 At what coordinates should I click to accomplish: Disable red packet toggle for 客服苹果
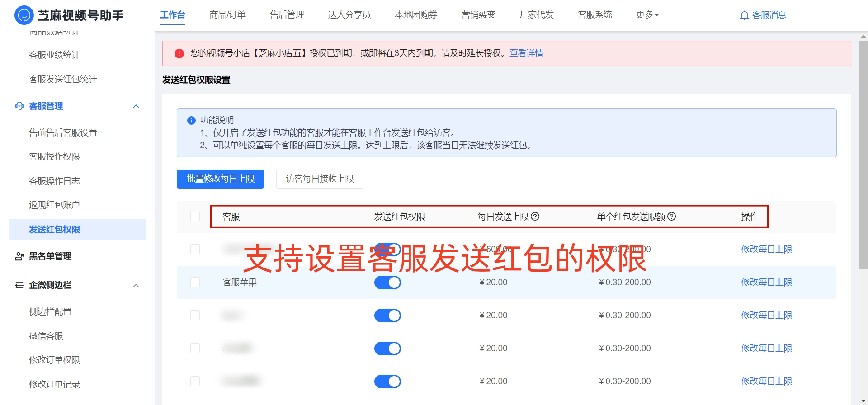point(387,283)
